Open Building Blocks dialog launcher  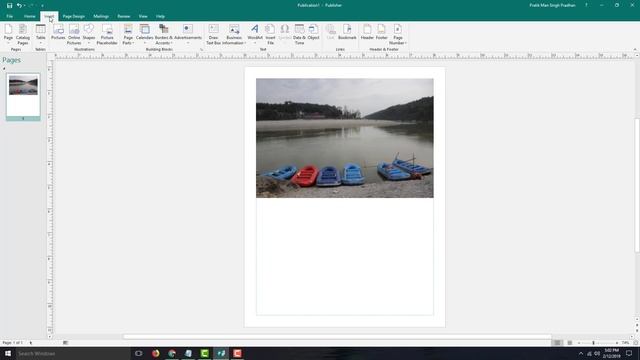pos(201,49)
